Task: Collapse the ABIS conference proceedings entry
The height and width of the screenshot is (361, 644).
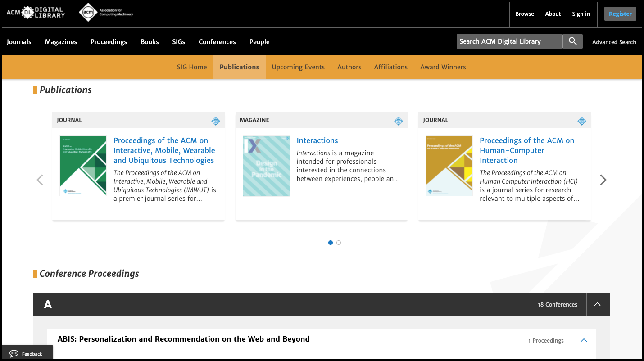Action: click(x=584, y=340)
